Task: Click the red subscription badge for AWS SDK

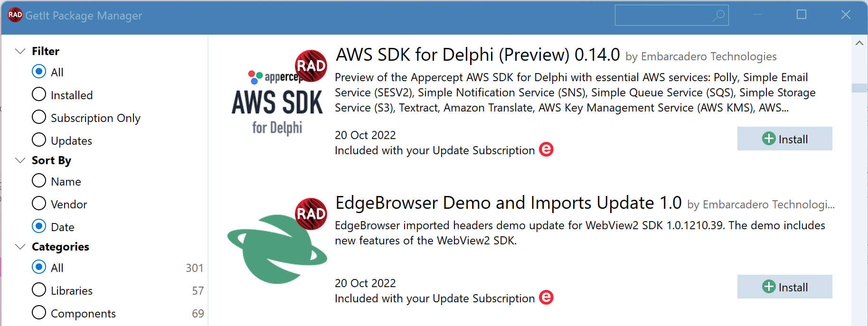Action: 546,149
